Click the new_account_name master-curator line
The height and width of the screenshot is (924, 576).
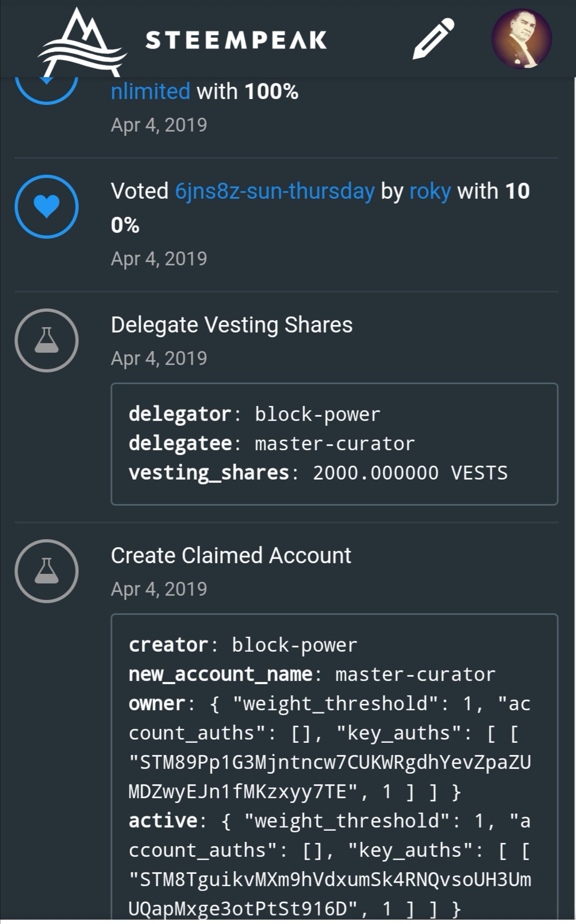click(x=312, y=674)
